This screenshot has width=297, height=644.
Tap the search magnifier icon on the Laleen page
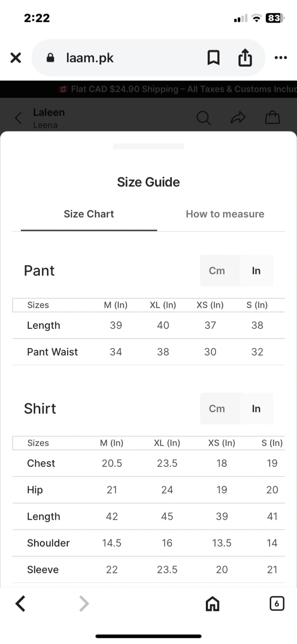click(203, 118)
